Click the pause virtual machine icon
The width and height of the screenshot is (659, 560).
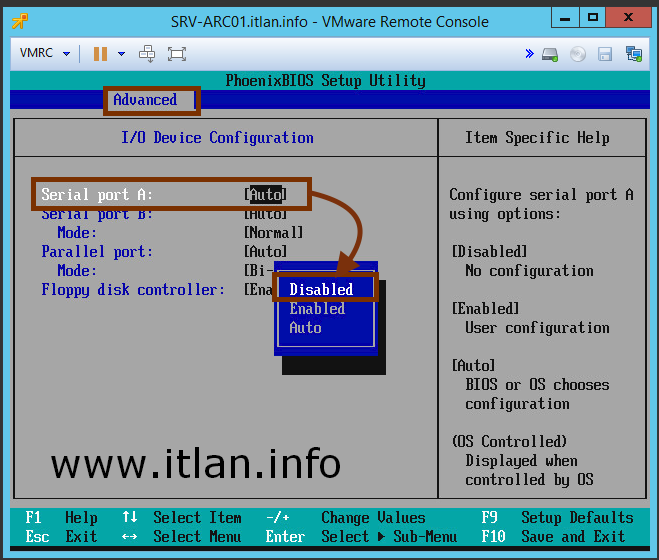100,54
